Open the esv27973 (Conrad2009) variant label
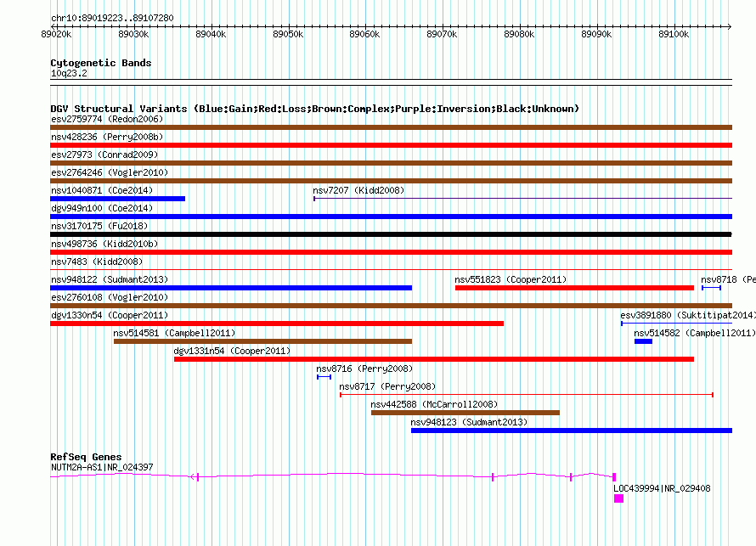The image size is (756, 546). point(104,155)
